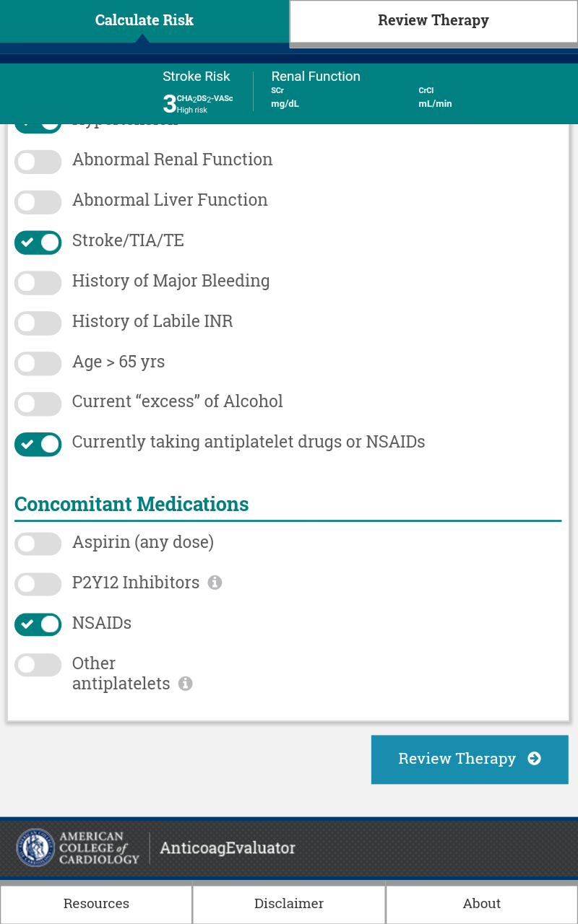This screenshot has height=924, width=578.
Task: Disable the NSAIDs concomitant medication toggle
Action: pos(38,625)
